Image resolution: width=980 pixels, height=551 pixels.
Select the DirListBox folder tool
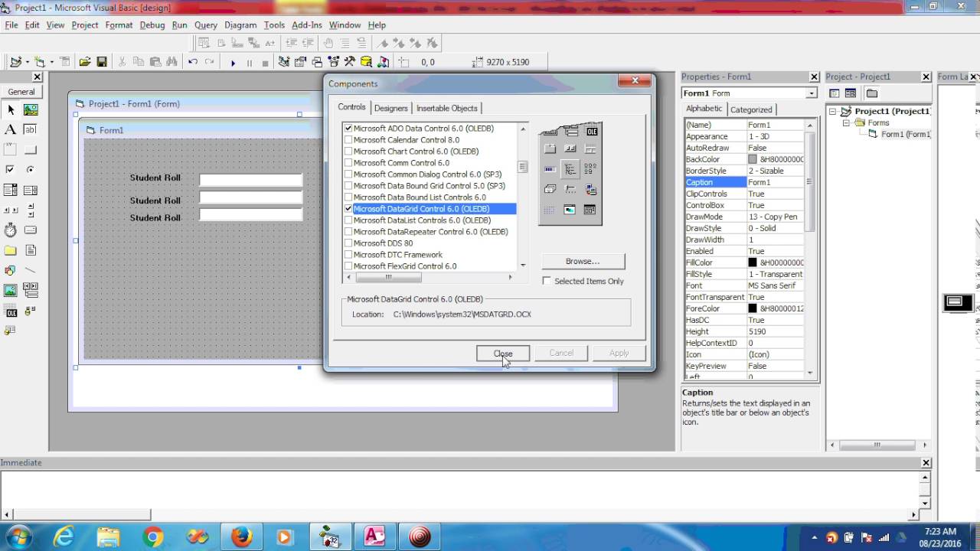pos(11,250)
